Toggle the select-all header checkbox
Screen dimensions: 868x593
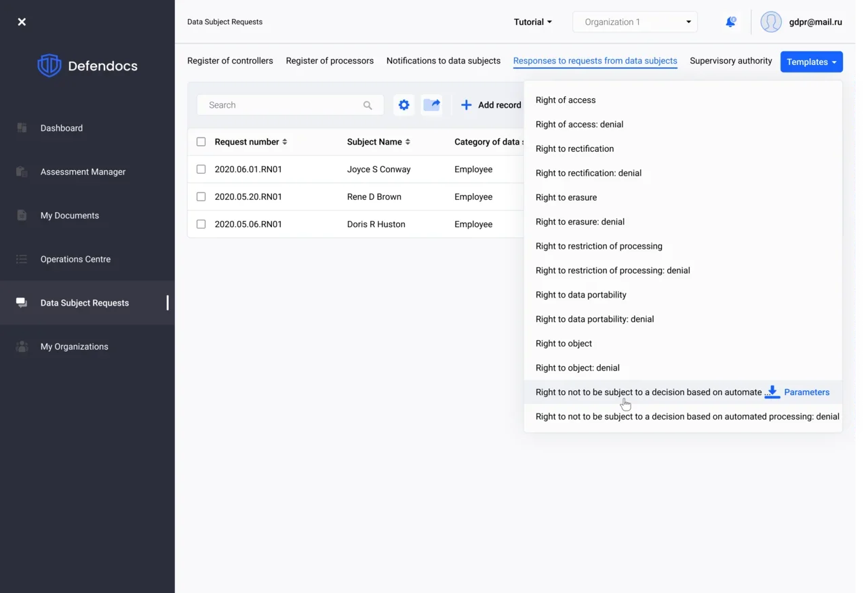(x=201, y=142)
